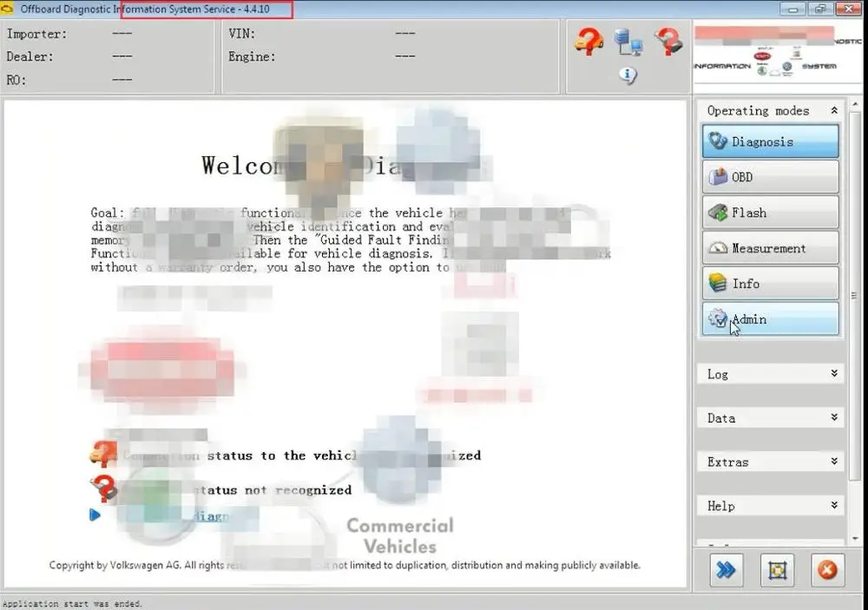Open the Admin mode
Screen dimensions: 868x610
pos(771,318)
